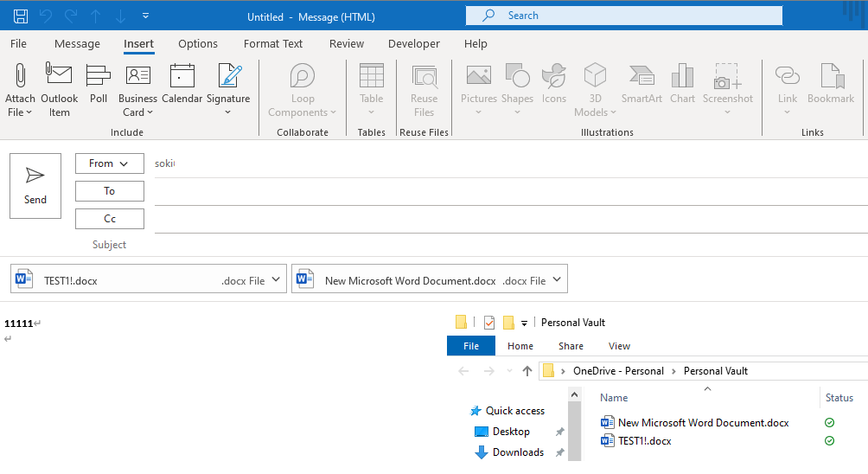Click Explorer Forward navigation arrow
868x474 pixels.
(488, 371)
